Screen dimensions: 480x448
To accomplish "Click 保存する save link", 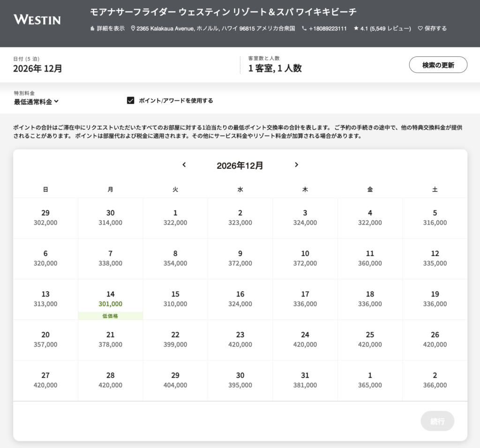I will click(435, 29).
